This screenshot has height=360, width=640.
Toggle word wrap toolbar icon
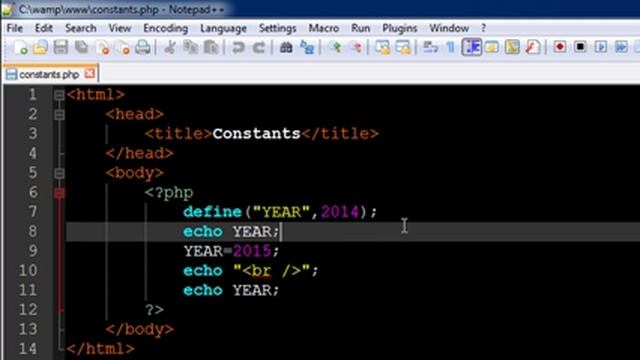pyautogui.click(x=430, y=47)
